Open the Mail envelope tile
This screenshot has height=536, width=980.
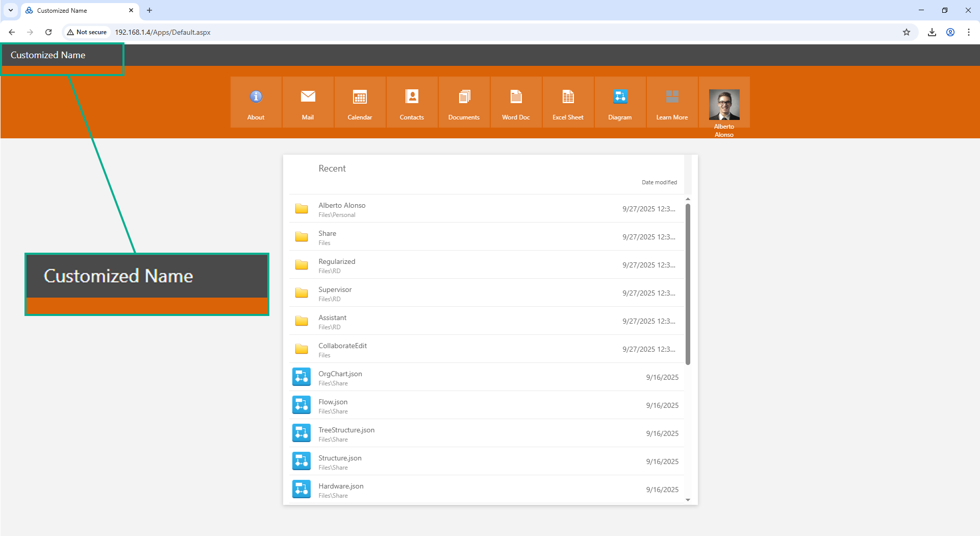click(x=308, y=97)
